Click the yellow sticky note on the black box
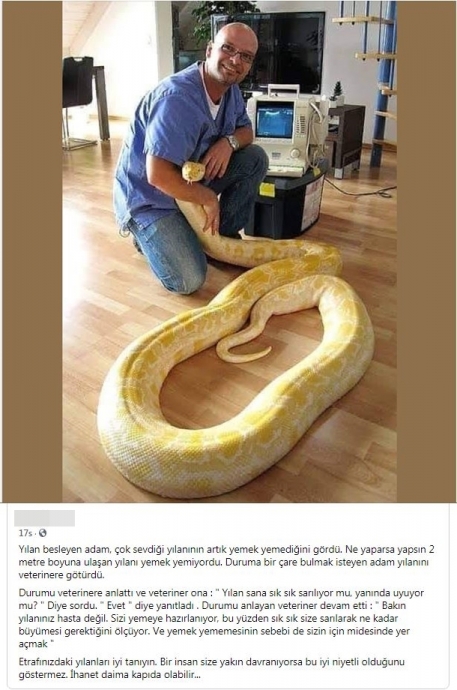This screenshot has height=690, width=457. tap(267, 189)
